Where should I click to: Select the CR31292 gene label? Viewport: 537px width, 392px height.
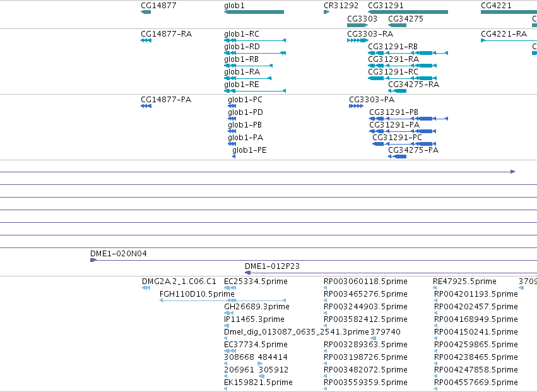pos(341,6)
